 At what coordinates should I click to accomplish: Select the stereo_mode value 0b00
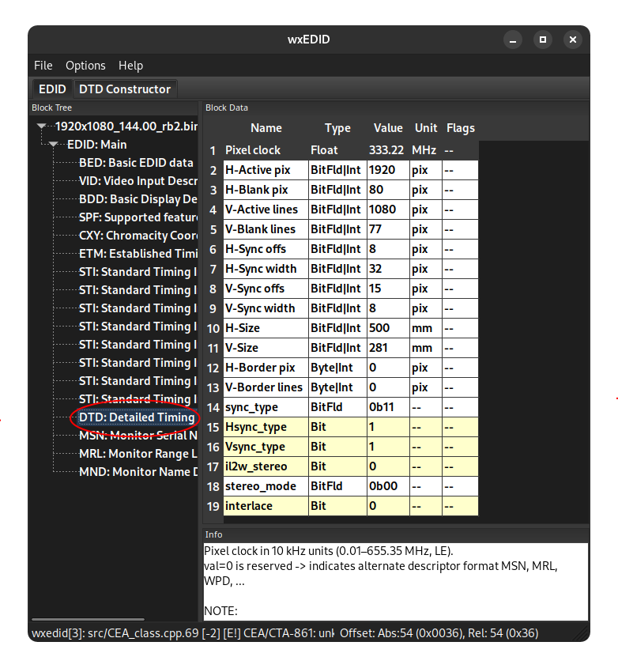(388, 486)
